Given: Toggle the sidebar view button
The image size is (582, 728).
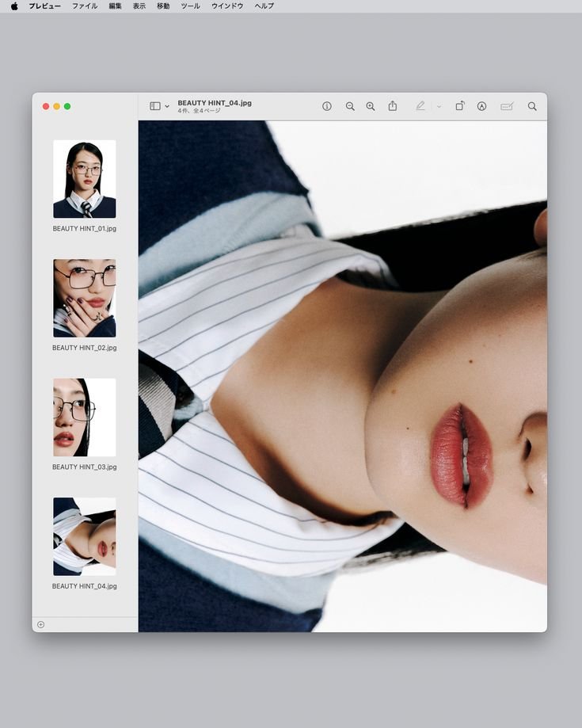Looking at the screenshot, I should (x=155, y=106).
